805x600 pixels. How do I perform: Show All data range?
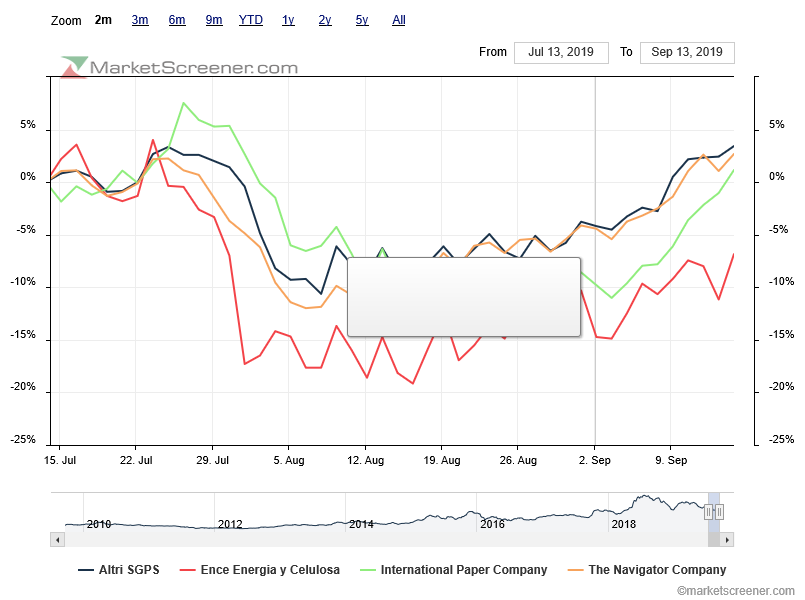click(399, 20)
